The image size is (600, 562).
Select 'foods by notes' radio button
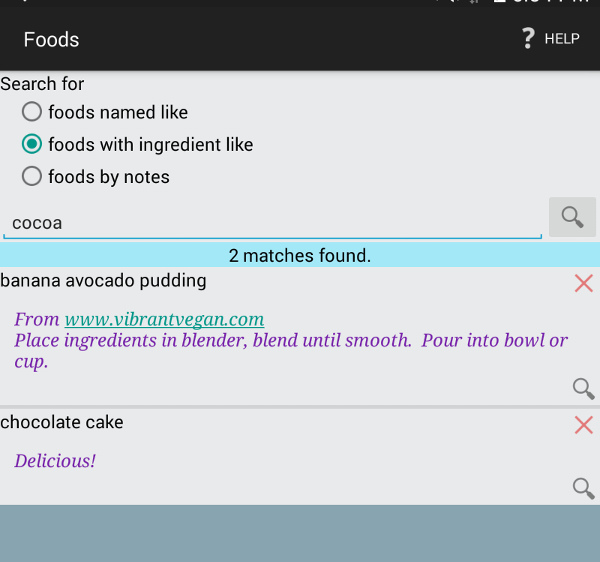[32, 176]
